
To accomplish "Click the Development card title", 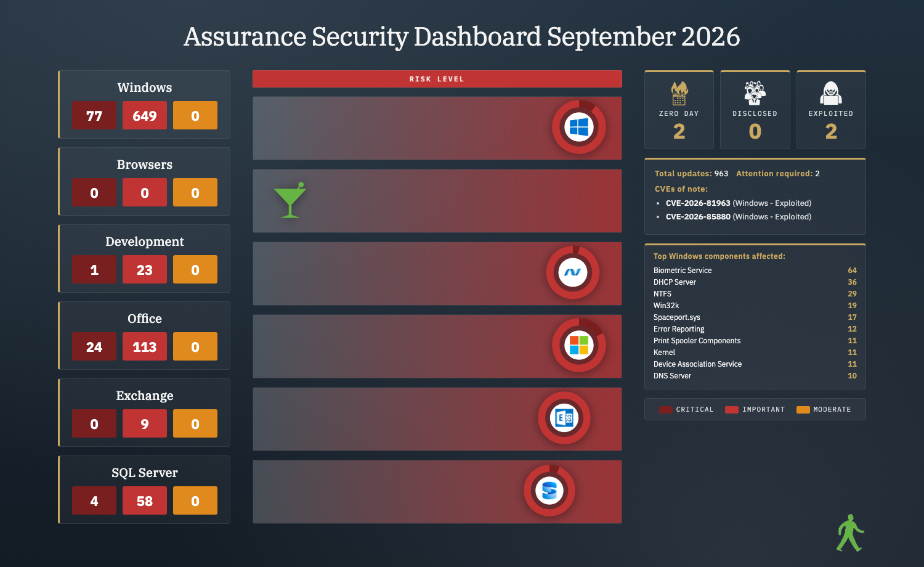I will tap(145, 242).
